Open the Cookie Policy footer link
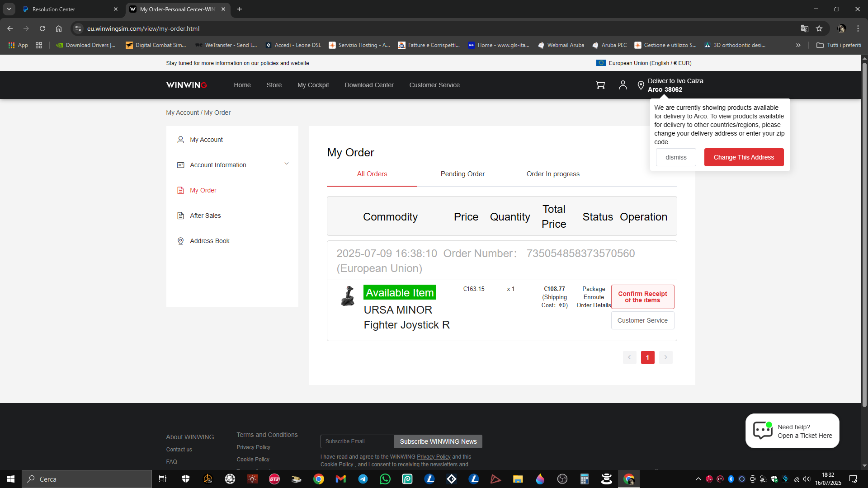This screenshot has height=488, width=868. click(x=253, y=460)
